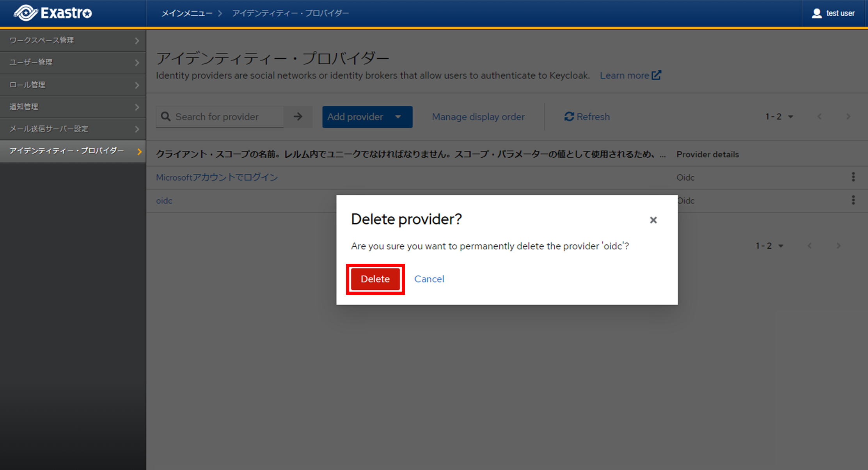Click the search arrow submit button
868x470 pixels.
[x=298, y=117]
